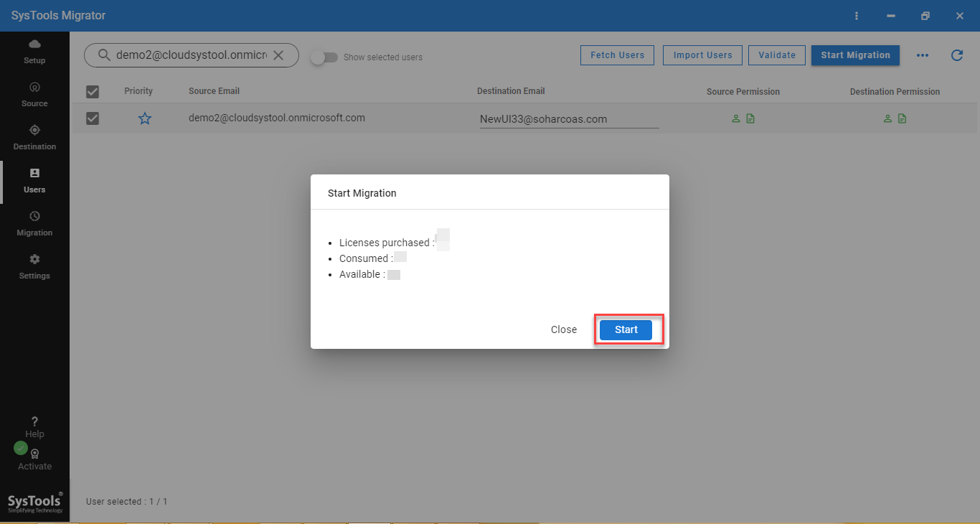Click the SysTools logo at bottom left

(x=34, y=502)
